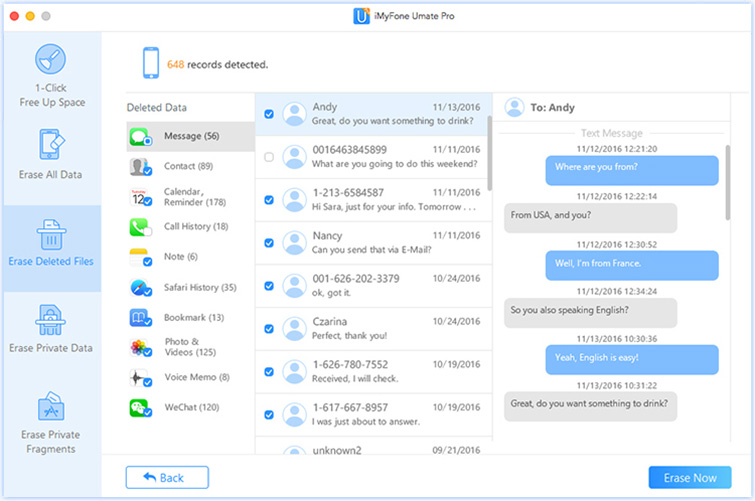Open the 'unknown2' message row

(x=374, y=447)
